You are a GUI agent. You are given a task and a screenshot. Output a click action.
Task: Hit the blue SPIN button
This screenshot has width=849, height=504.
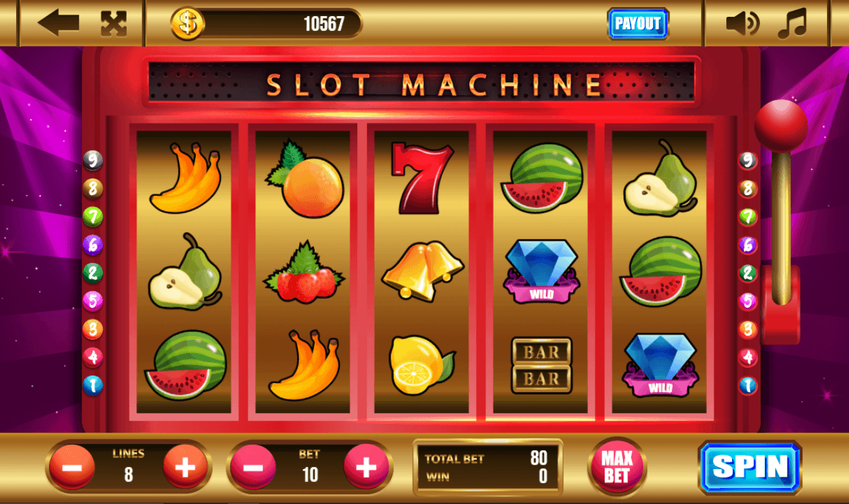[750, 467]
